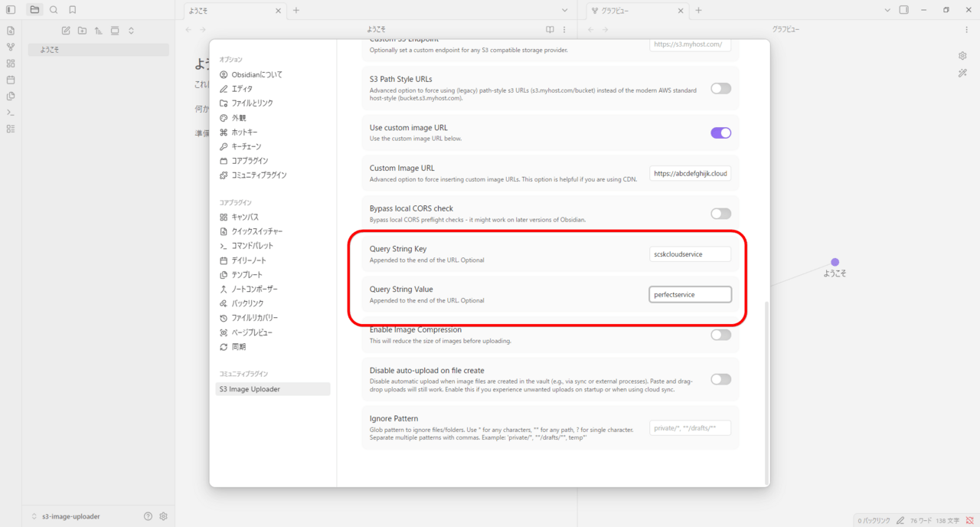Close the グラフビュー tab

679,11
